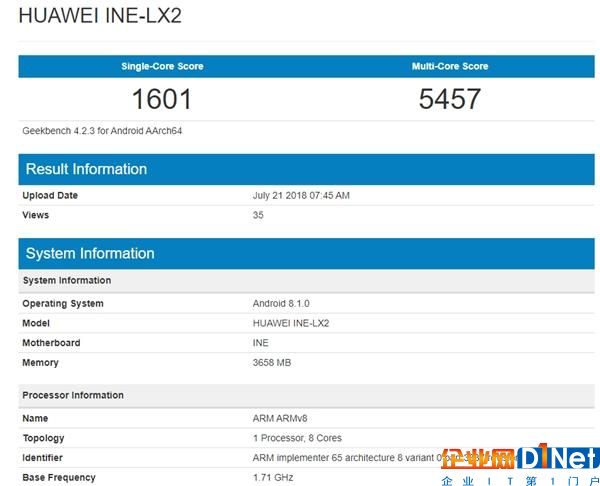Click the Processor Information subheader
600x486 pixels.
307,396
